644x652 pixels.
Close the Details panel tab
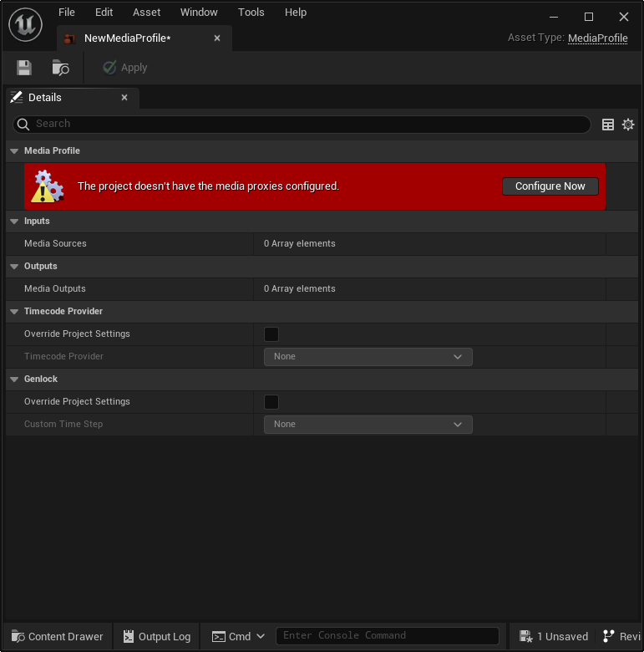124,97
